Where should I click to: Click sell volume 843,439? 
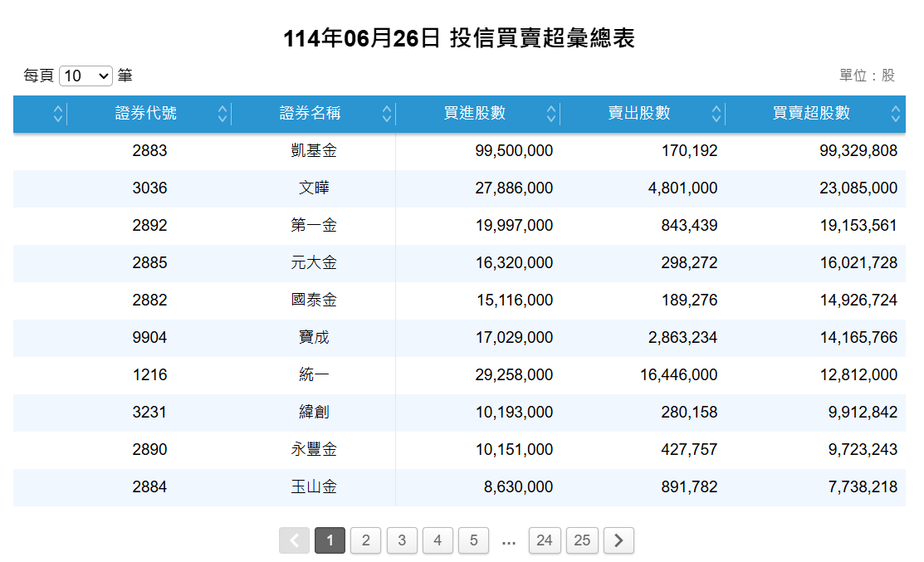(x=689, y=226)
